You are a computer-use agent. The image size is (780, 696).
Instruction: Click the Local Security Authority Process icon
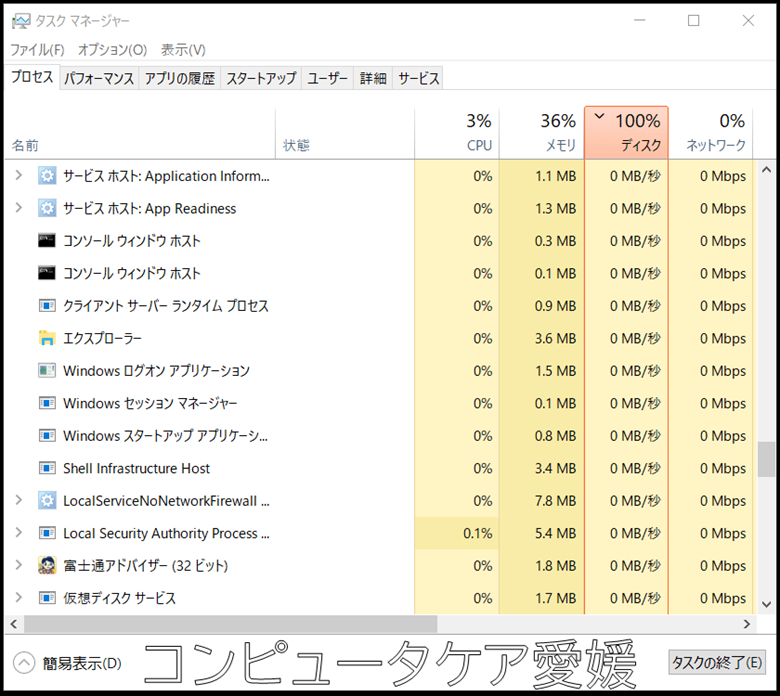coord(47,533)
